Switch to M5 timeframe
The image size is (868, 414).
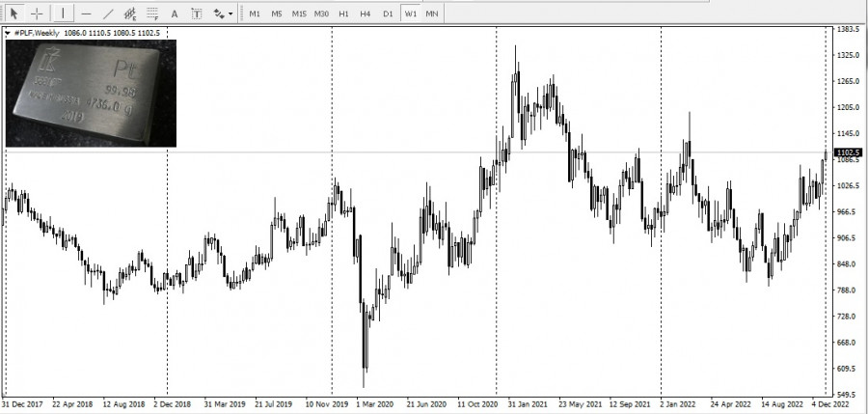pos(276,14)
